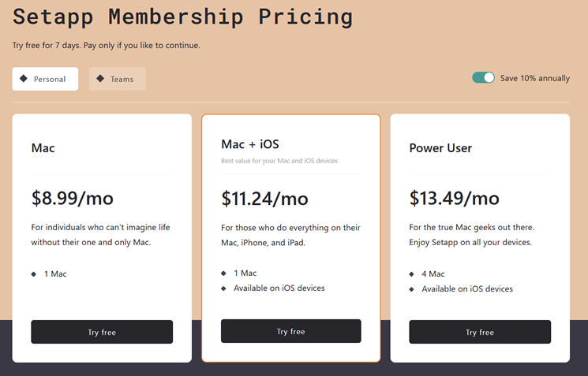Viewport: 588px width, 376px height.
Task: Click iOS devices bullet in Power User card
Action: pos(412,289)
